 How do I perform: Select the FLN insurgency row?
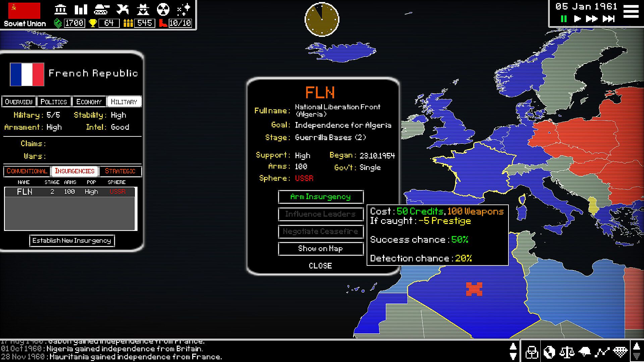[69, 192]
